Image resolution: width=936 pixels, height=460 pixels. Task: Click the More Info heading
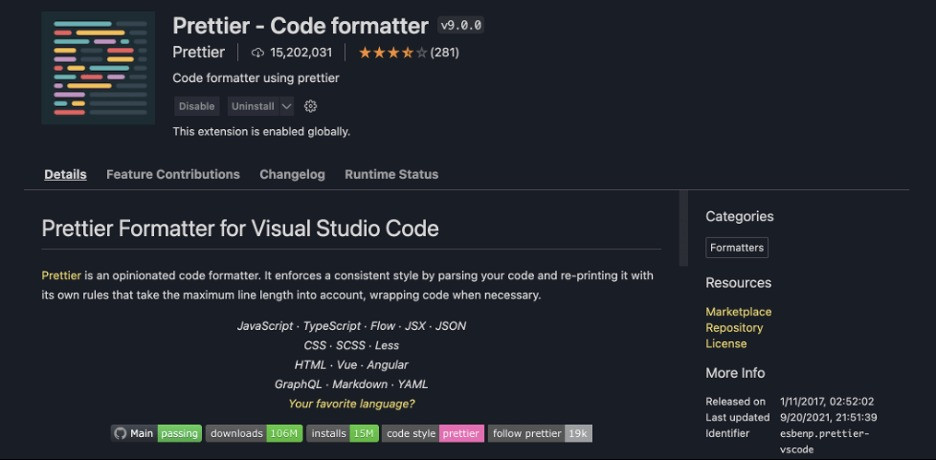(x=735, y=373)
